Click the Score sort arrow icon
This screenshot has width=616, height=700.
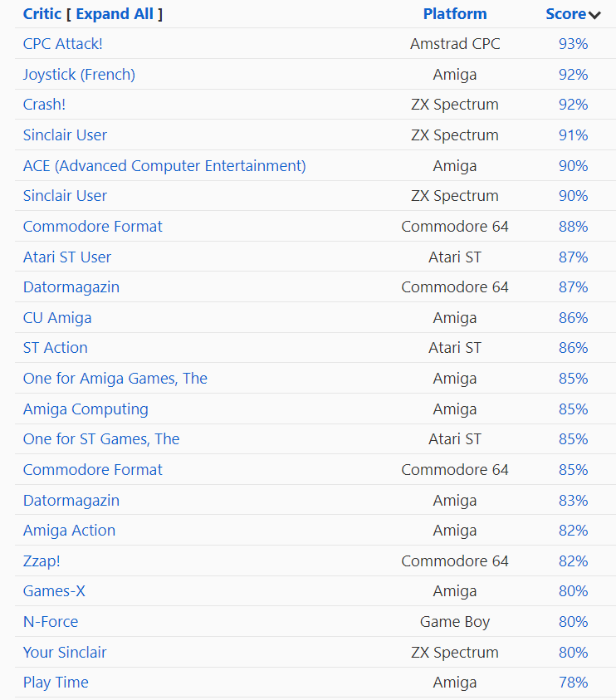[594, 15]
